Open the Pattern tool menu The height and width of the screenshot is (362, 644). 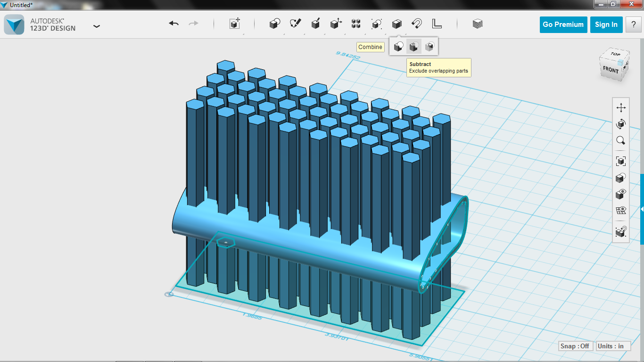point(356,24)
